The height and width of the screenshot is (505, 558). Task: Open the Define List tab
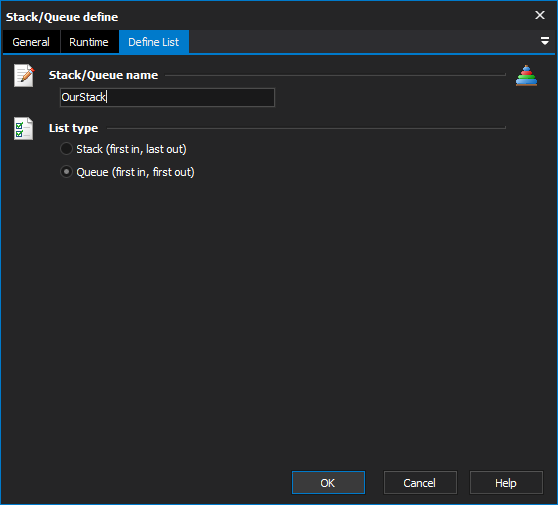pyautogui.click(x=154, y=42)
